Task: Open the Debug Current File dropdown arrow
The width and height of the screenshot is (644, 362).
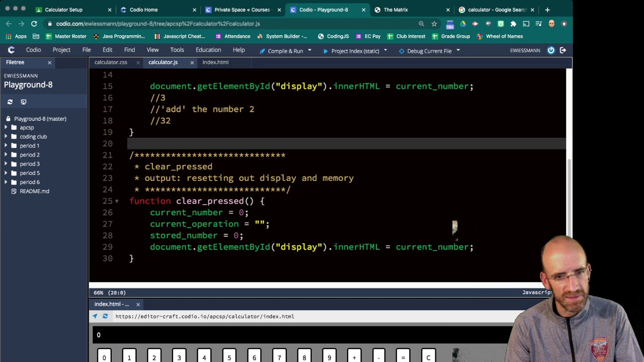Action: click(x=458, y=50)
